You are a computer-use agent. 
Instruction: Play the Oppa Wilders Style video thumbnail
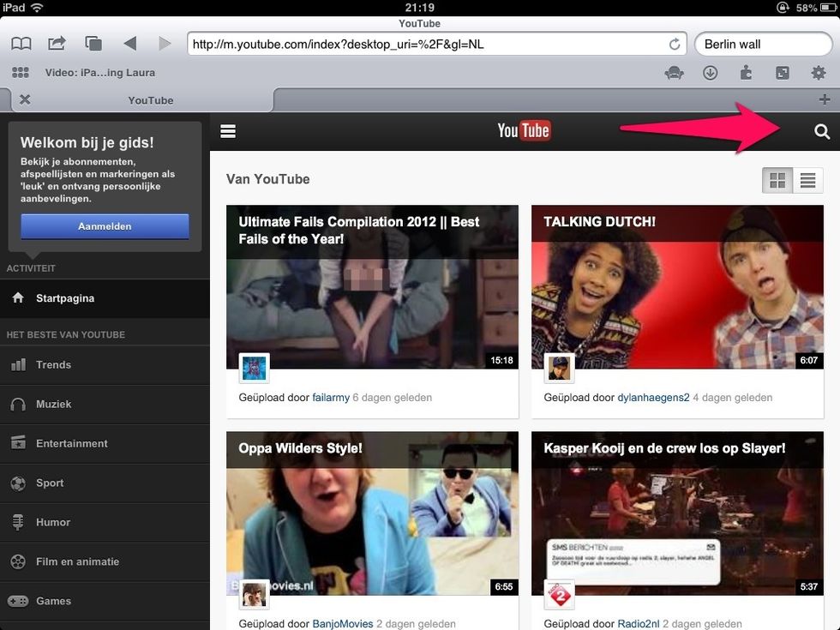click(x=372, y=514)
